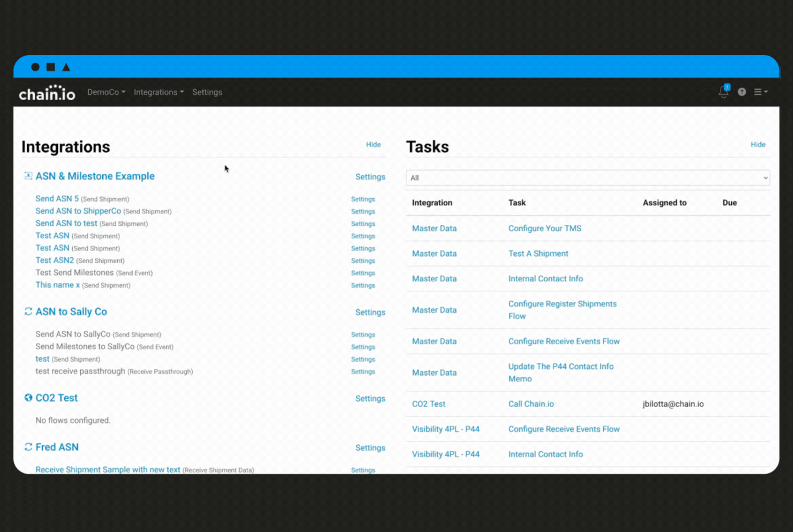This screenshot has width=793, height=532.
Task: Open Configure Register Shipments Flow task
Action: [x=562, y=310]
